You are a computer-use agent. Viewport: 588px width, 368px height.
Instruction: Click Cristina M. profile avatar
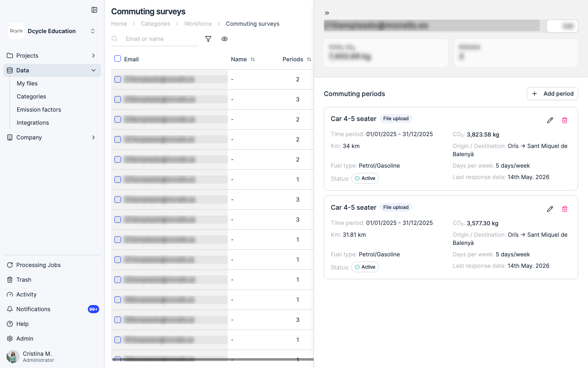pyautogui.click(x=13, y=357)
